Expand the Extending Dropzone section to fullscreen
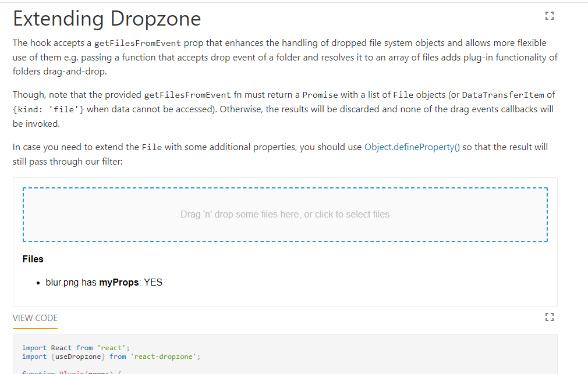This screenshot has width=588, height=374. (549, 16)
